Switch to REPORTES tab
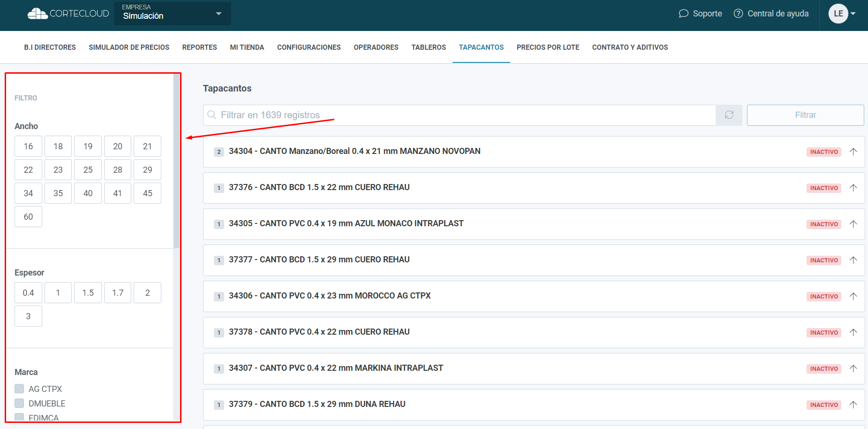The width and height of the screenshot is (868, 429). 199,47
